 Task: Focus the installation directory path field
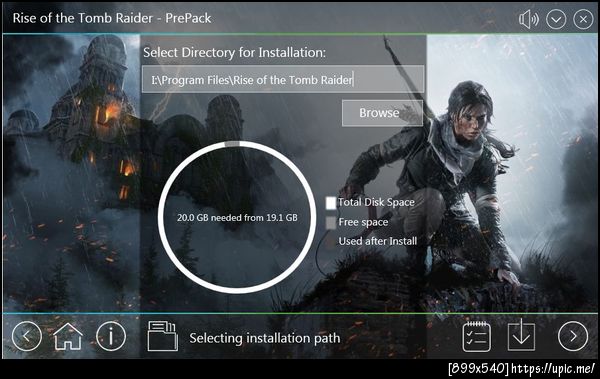tap(283, 79)
